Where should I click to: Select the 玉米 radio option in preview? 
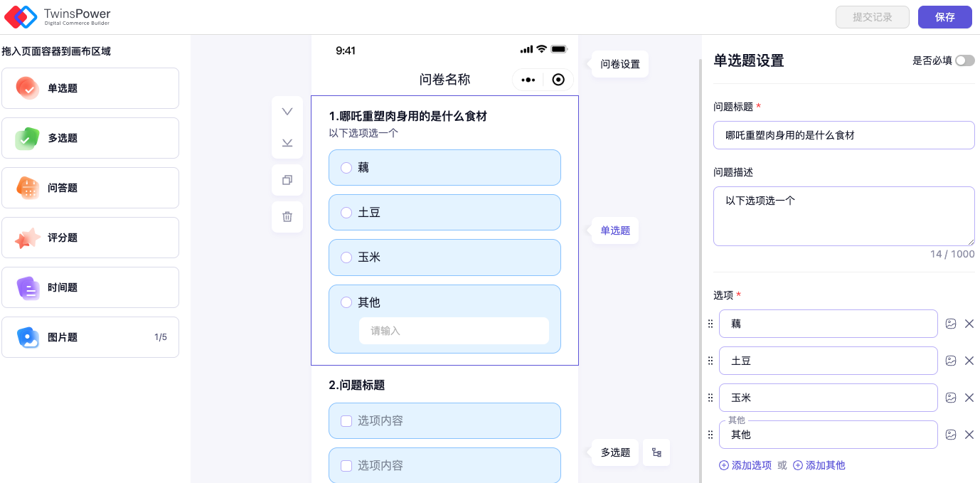(346, 258)
